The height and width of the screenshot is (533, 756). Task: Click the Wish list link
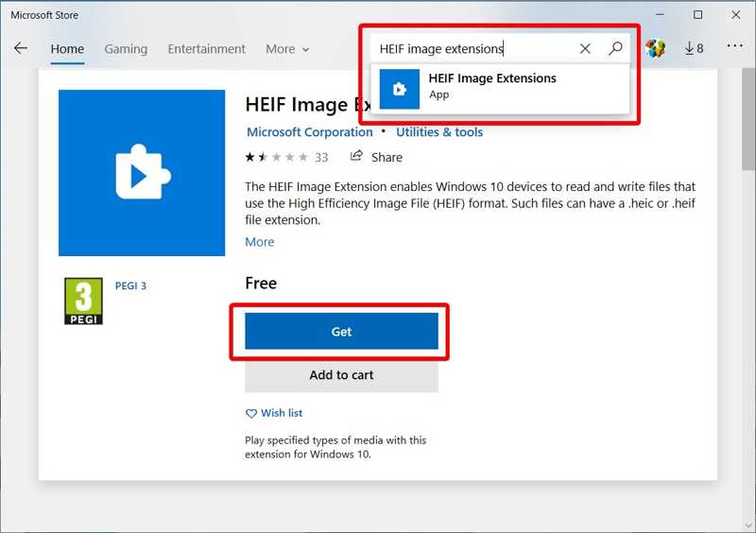coord(282,413)
